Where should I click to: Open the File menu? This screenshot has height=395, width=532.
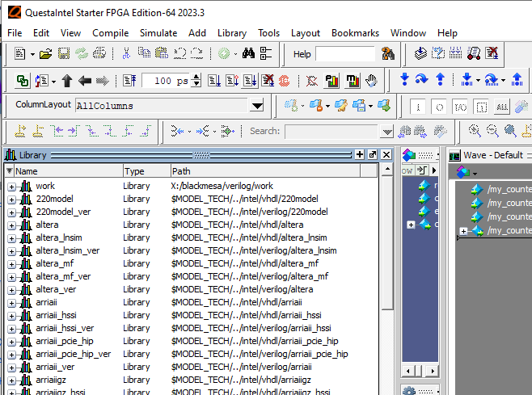coord(15,33)
